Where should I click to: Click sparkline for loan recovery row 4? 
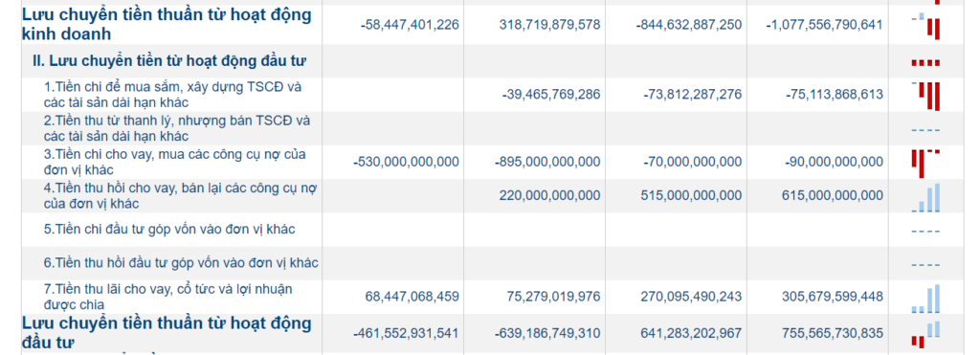pos(926,197)
